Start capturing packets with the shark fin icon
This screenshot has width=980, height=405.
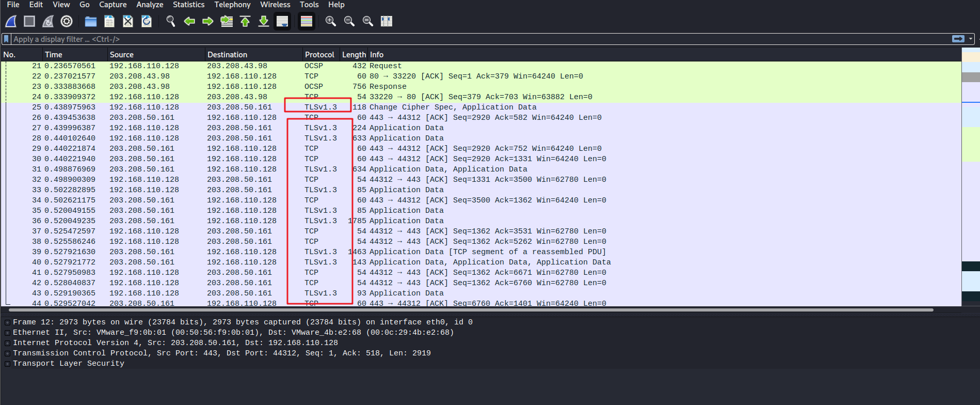(x=11, y=21)
